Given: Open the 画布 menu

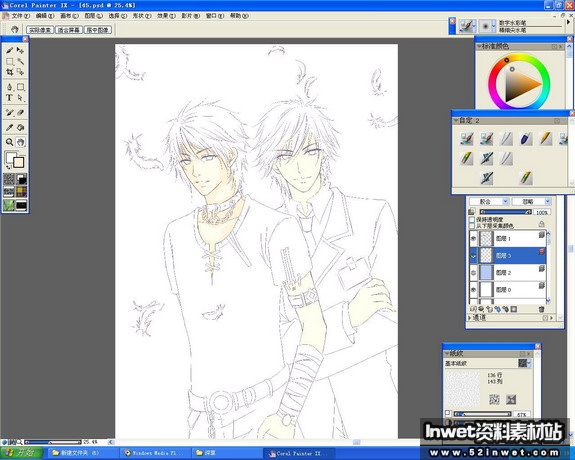Looking at the screenshot, I should coord(69,16).
